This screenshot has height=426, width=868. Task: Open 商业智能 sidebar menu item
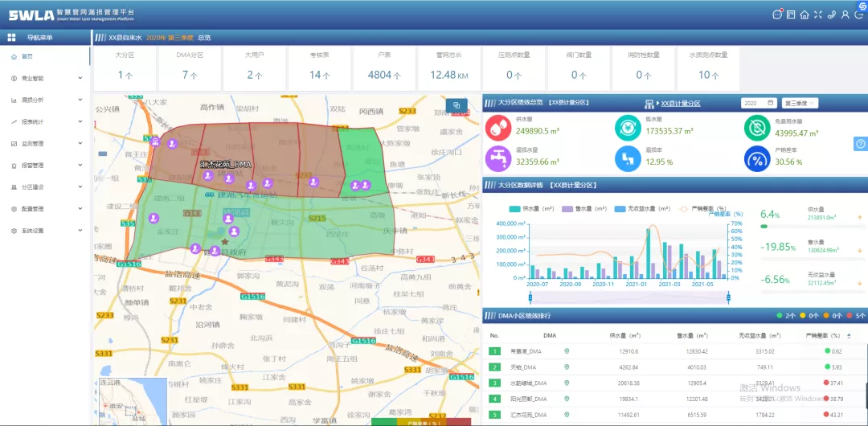[44, 78]
